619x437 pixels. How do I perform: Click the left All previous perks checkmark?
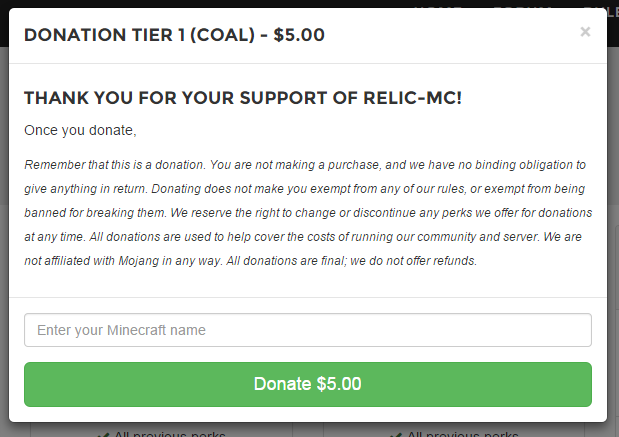point(103,434)
